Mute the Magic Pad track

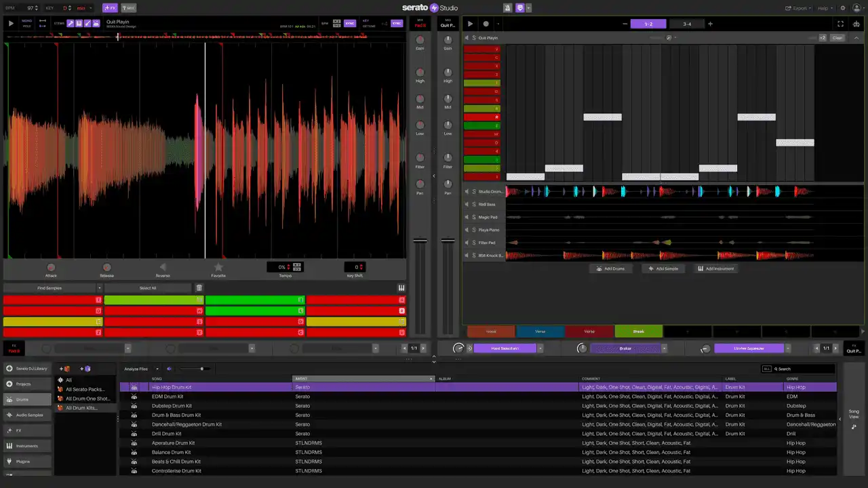coord(467,217)
